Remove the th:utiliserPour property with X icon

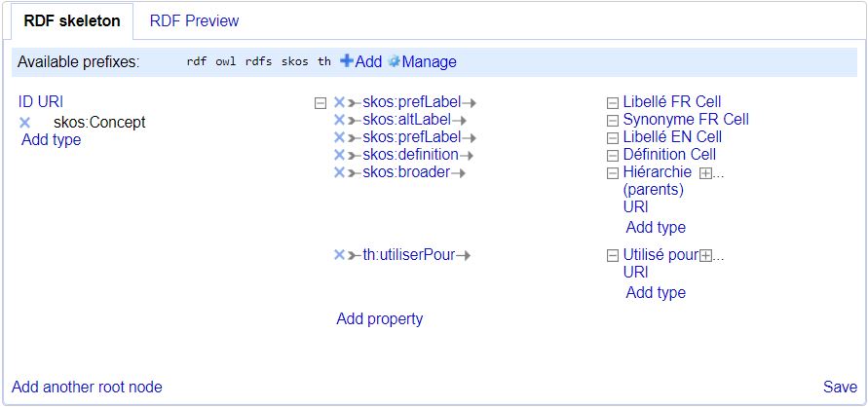(339, 255)
